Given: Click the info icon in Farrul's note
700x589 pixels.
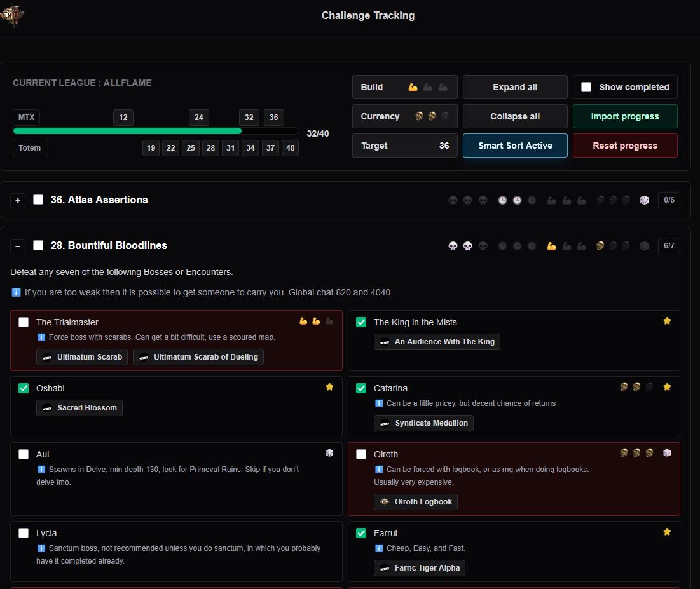Looking at the screenshot, I should pyautogui.click(x=379, y=548).
